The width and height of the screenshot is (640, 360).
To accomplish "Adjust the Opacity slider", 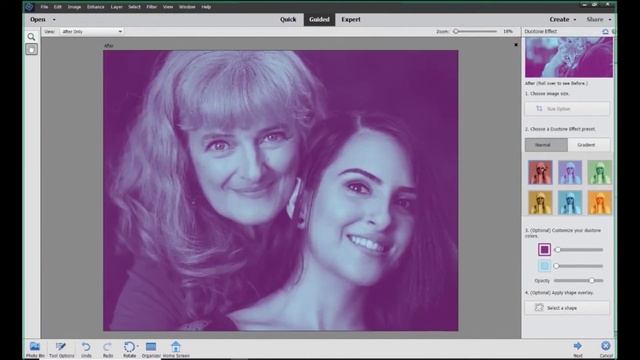I will tap(579, 281).
